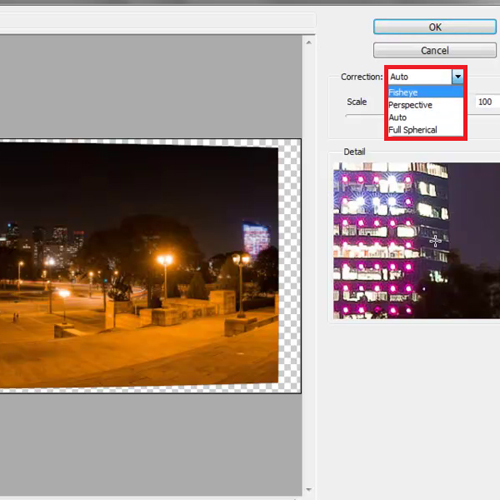Confirm the correction with the OK button
The height and width of the screenshot is (500, 500).
pyautogui.click(x=435, y=27)
